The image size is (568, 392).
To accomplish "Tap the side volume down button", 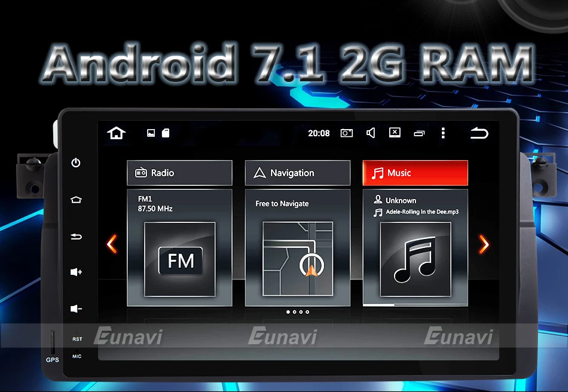I will 76,308.
